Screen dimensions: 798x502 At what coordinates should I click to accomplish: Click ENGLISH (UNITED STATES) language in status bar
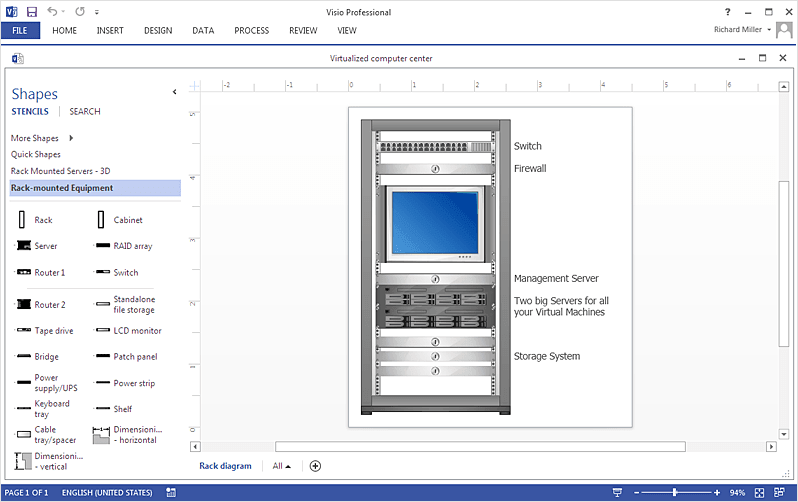pos(107,493)
